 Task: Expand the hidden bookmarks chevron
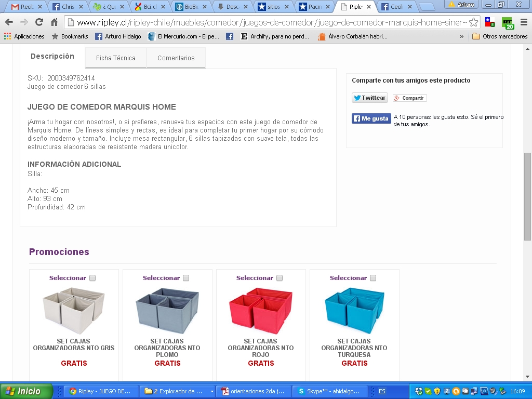tap(461, 36)
